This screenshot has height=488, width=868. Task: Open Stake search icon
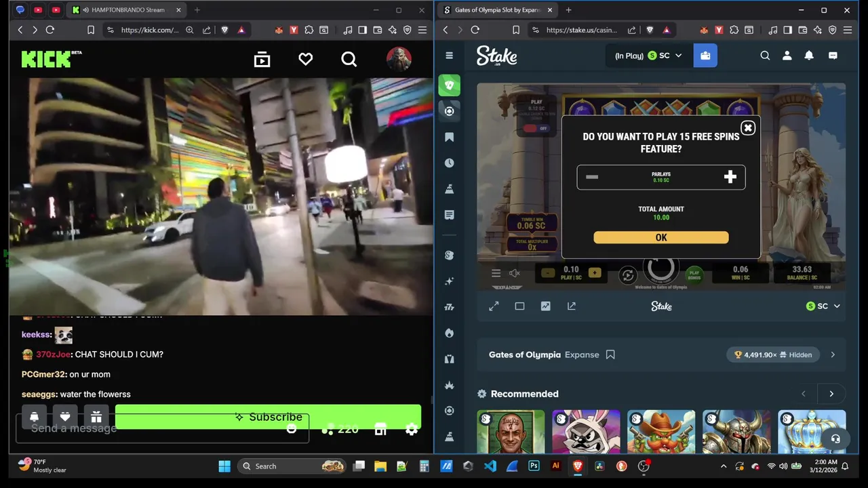765,56
